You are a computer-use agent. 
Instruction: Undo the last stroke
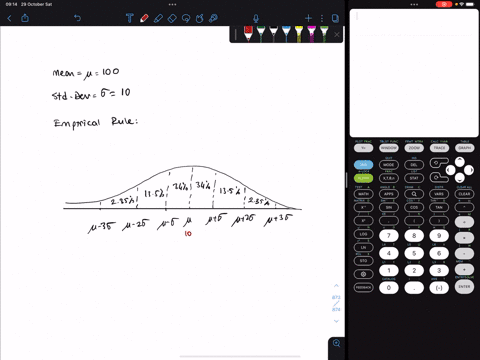point(77,18)
